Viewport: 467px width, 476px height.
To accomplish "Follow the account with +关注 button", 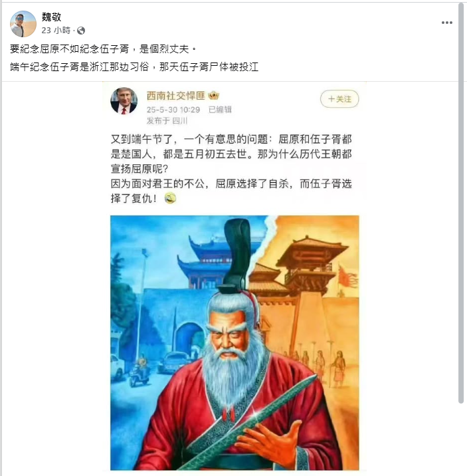I will click(339, 99).
